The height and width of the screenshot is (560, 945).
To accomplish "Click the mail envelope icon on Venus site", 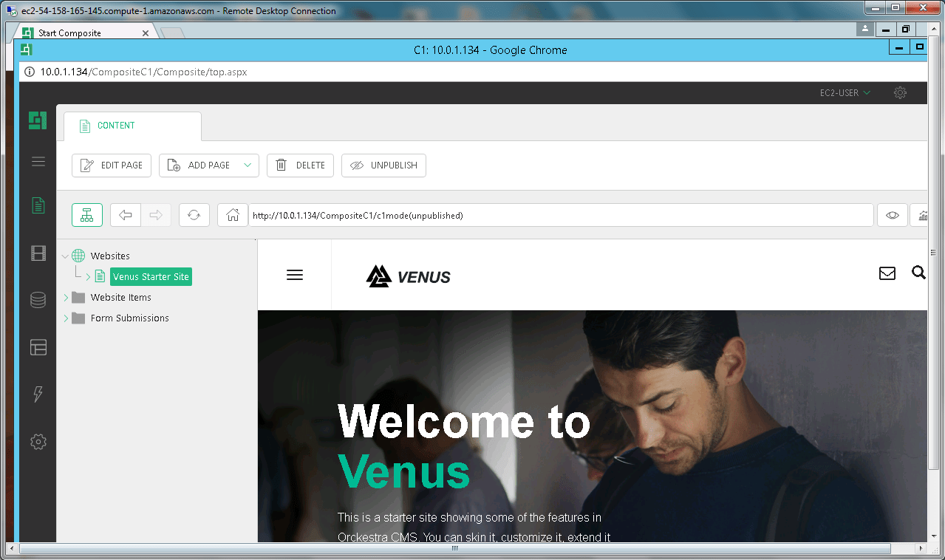I will coord(887,273).
